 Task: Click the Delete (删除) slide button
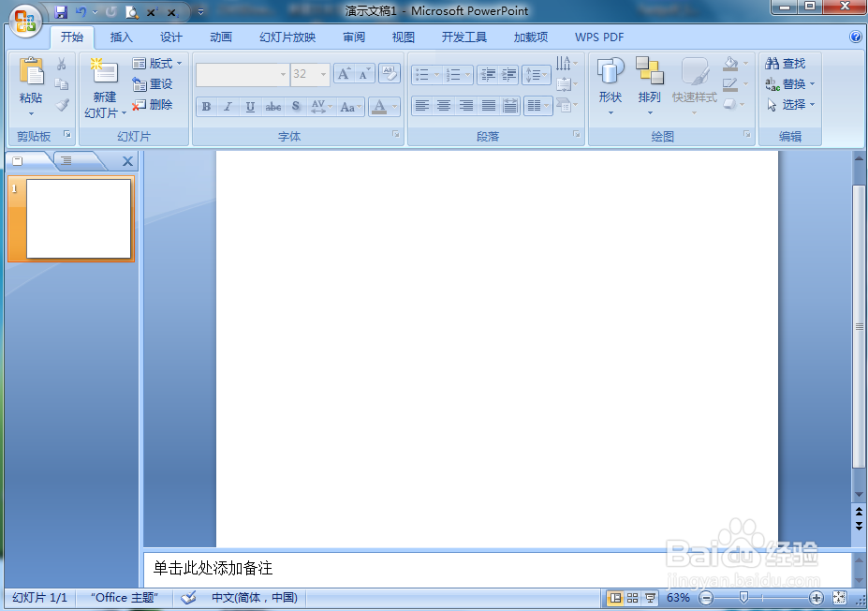point(153,105)
